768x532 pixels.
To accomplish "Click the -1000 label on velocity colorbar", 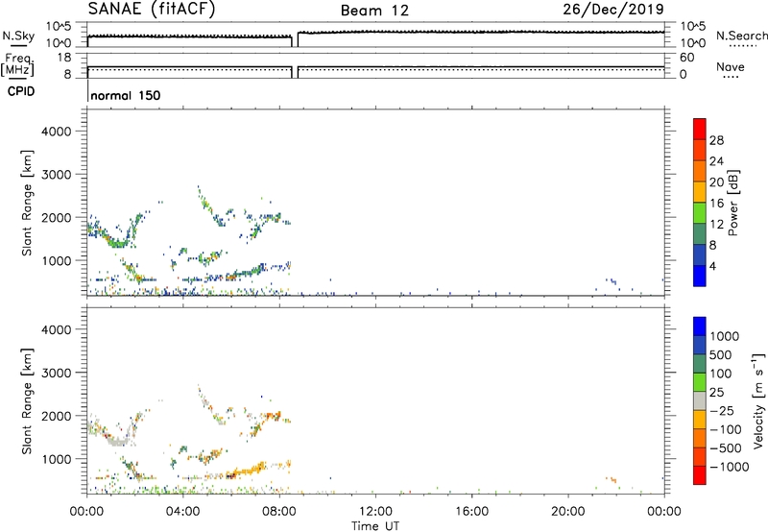I will point(730,467).
